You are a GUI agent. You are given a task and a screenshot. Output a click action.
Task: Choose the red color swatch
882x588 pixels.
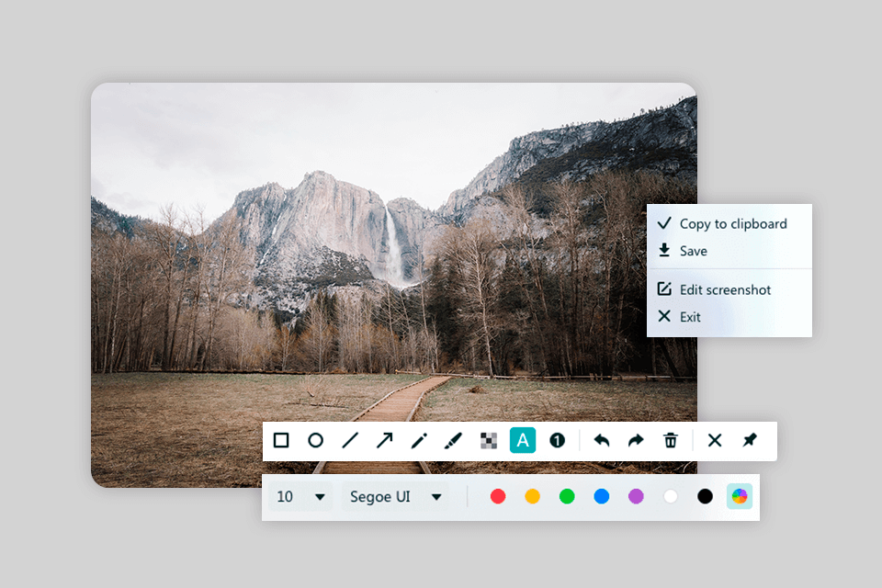coord(498,496)
